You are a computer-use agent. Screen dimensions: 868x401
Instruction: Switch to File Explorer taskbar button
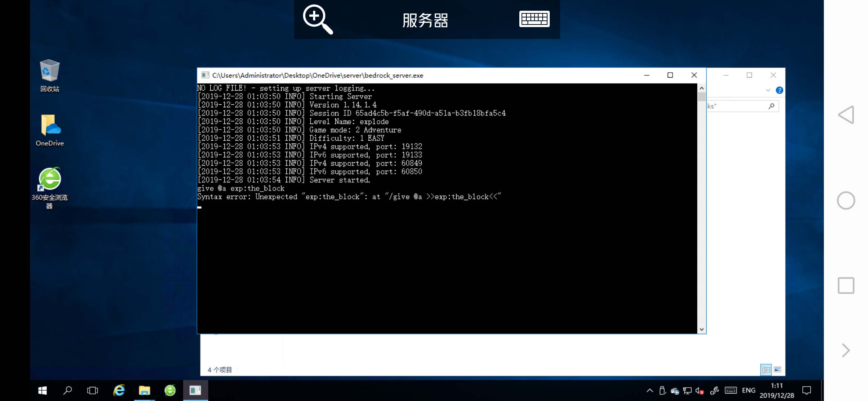coord(144,391)
